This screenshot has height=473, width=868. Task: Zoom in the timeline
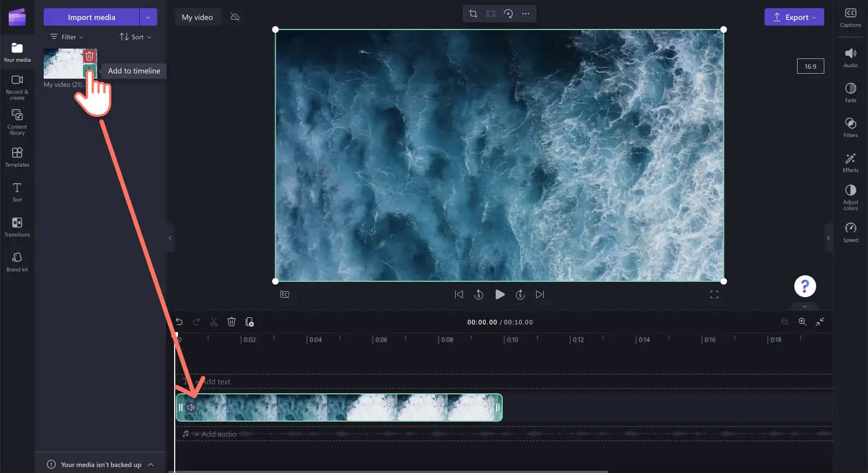click(x=802, y=322)
